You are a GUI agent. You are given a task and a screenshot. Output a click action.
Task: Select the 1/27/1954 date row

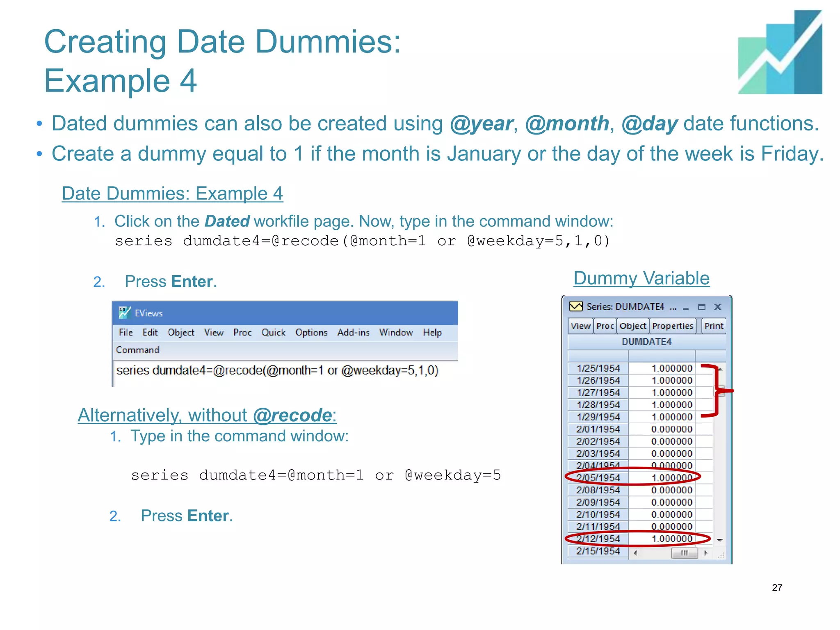598,393
